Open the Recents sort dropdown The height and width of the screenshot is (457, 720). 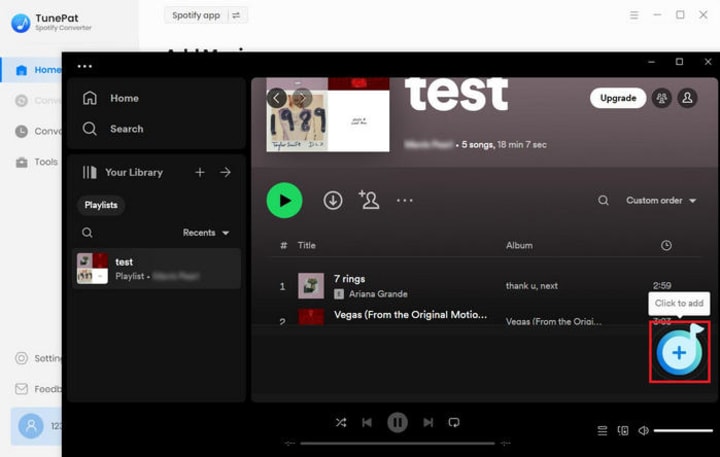point(206,232)
